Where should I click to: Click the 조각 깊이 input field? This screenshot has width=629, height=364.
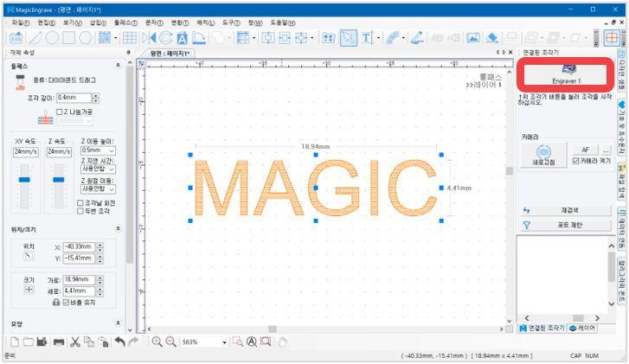pos(74,98)
